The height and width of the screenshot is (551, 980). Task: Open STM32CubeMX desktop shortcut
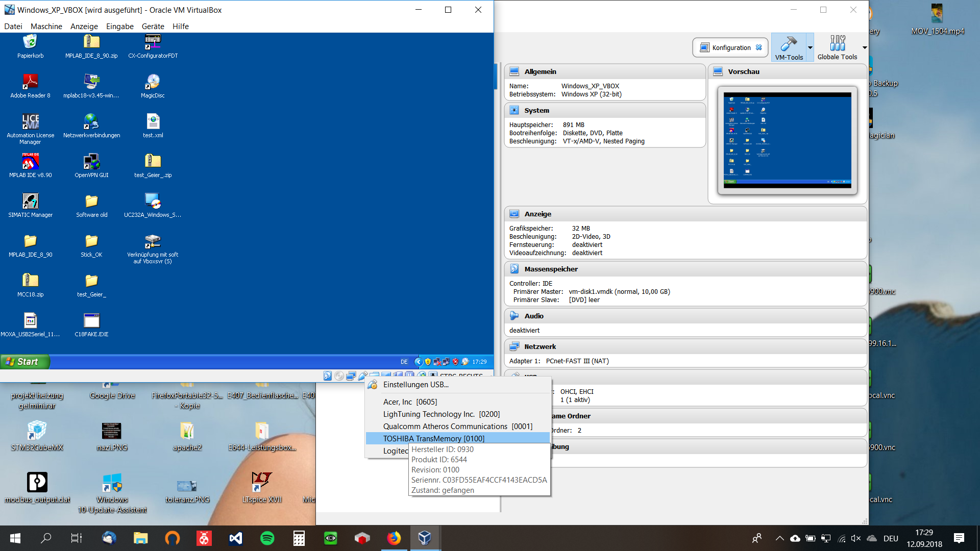click(37, 436)
